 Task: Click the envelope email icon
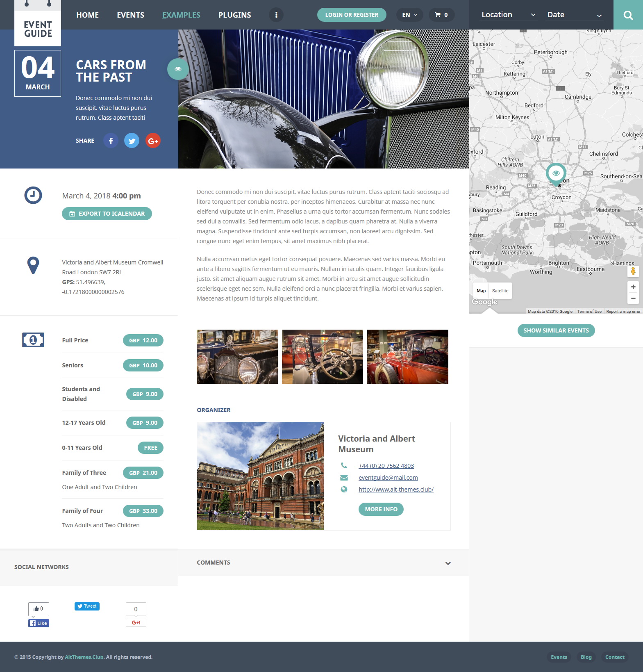click(x=344, y=478)
